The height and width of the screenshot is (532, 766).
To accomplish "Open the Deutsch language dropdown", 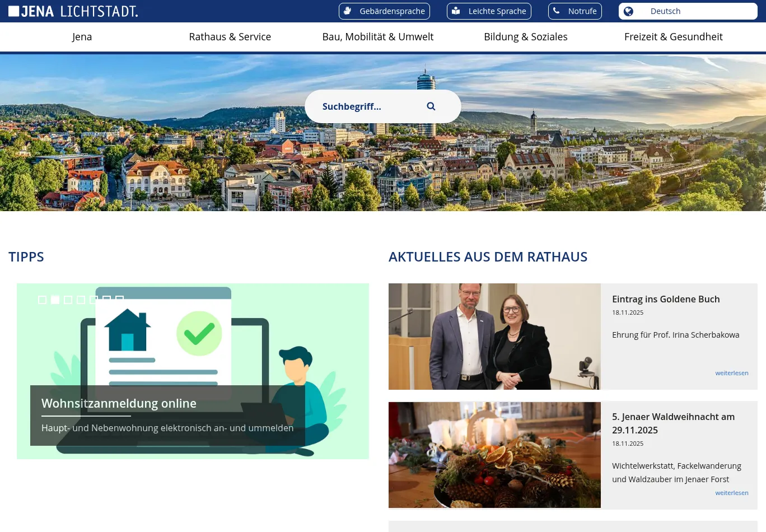I will coord(688,11).
